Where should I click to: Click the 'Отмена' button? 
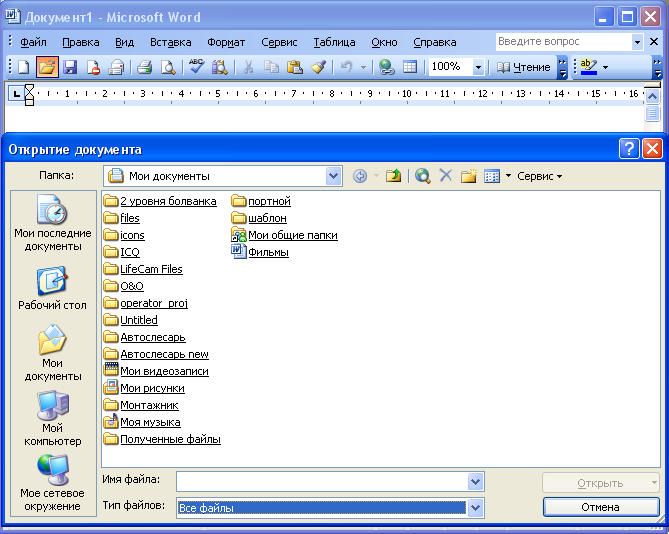[601, 507]
